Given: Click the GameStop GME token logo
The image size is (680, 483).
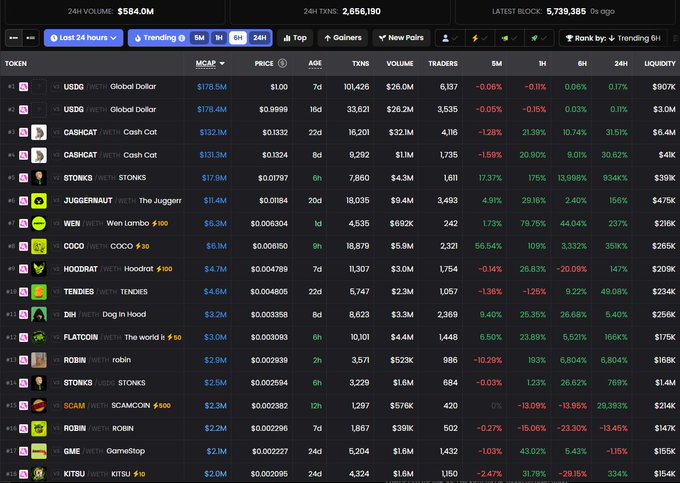Looking at the screenshot, I should pos(39,451).
